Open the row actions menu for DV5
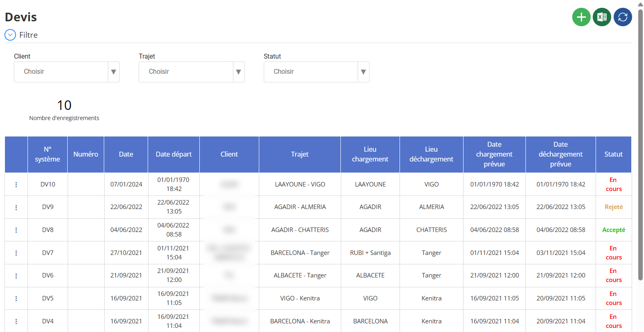 [16, 298]
